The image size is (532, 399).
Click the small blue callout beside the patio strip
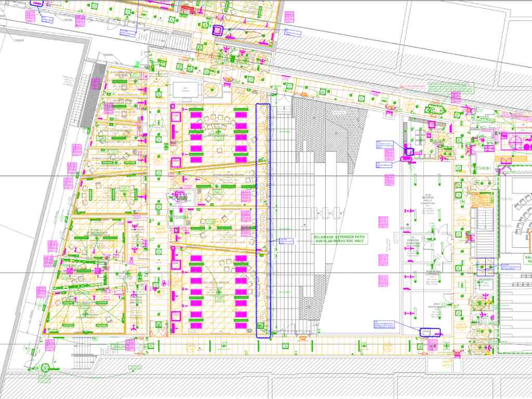click(x=286, y=241)
